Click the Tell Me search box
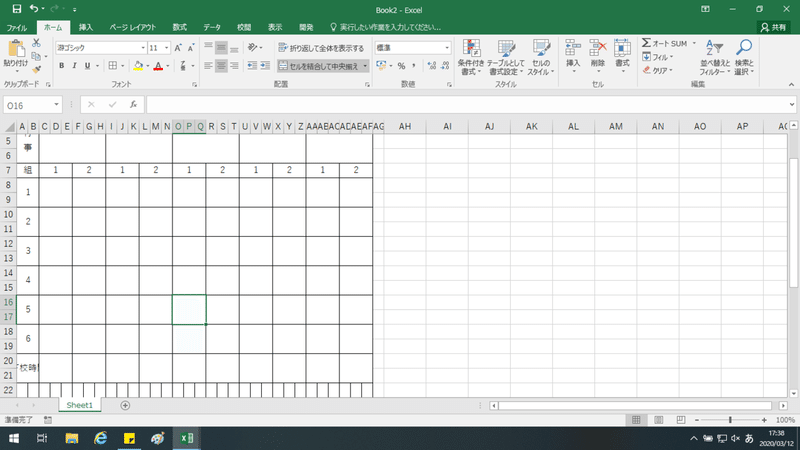800x450 pixels. pyautogui.click(x=386, y=28)
